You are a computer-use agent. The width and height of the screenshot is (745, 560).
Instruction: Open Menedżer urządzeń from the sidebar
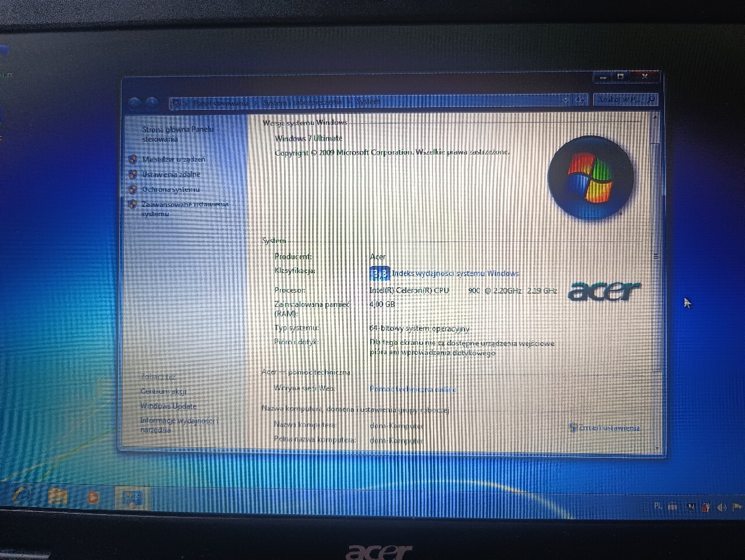coord(173,159)
